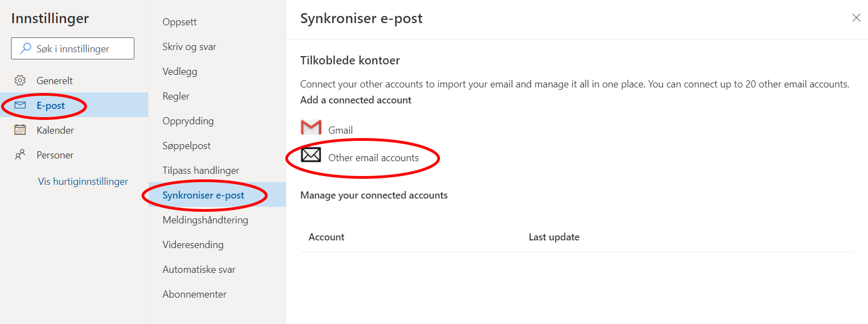868x324 pixels.
Task: Select the Oppsett menu item
Action: tap(180, 22)
